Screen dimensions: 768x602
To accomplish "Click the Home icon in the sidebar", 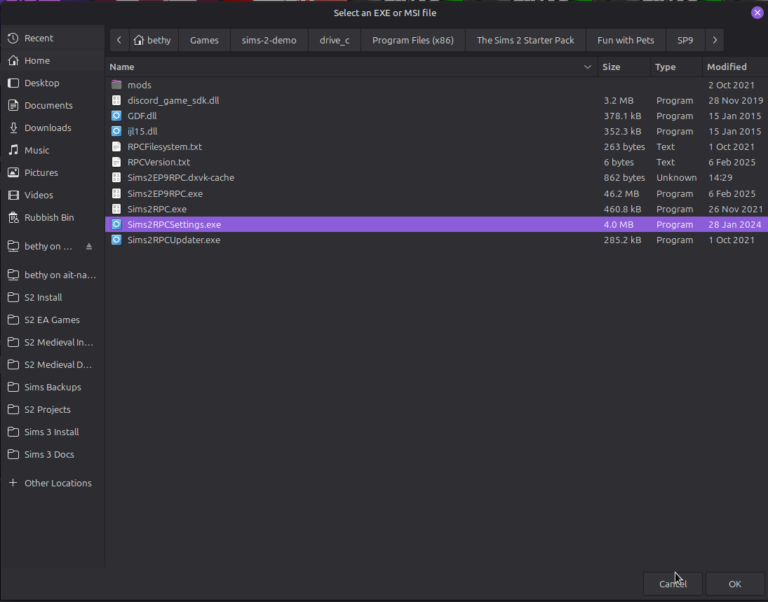I will [14, 61].
